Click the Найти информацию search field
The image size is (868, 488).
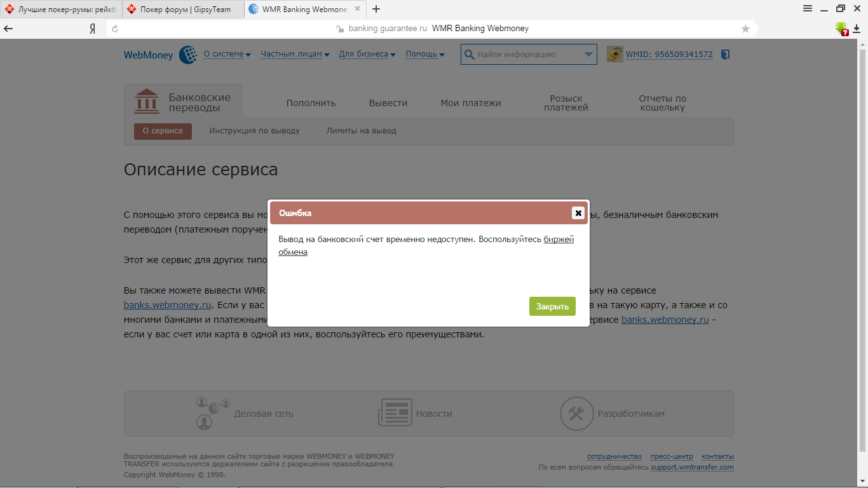click(x=529, y=55)
